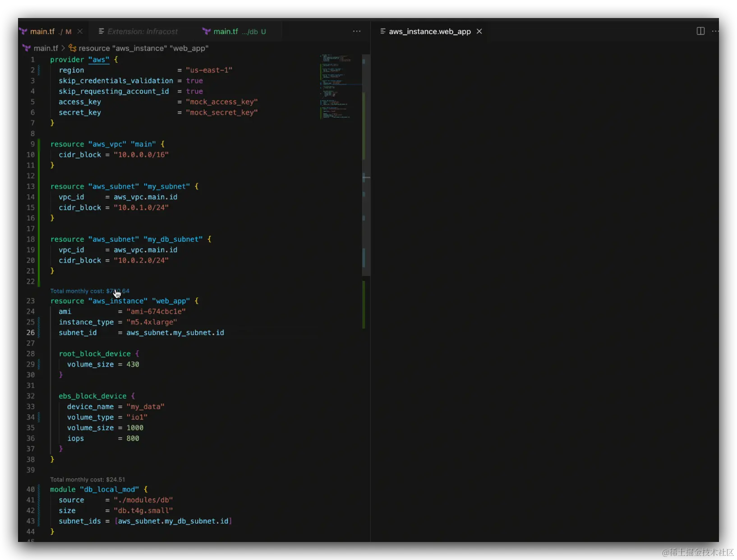Click the "aws" provider name on line 1
The height and width of the screenshot is (560, 737).
click(99, 60)
